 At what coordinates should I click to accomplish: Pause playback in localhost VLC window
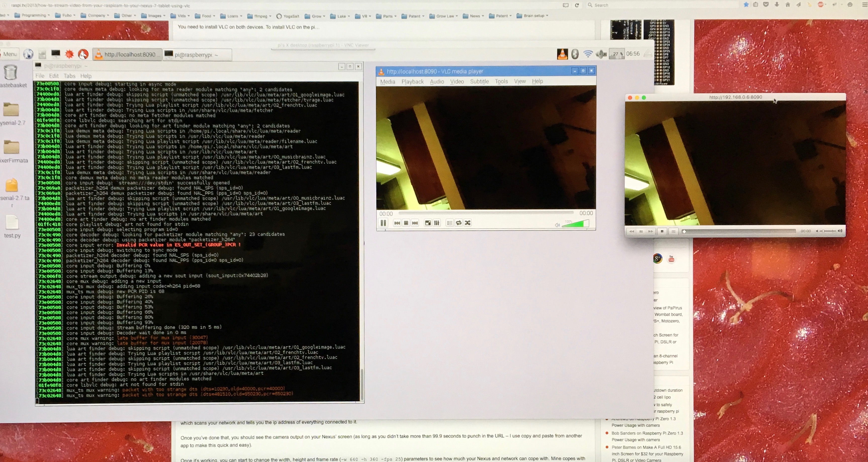point(383,223)
